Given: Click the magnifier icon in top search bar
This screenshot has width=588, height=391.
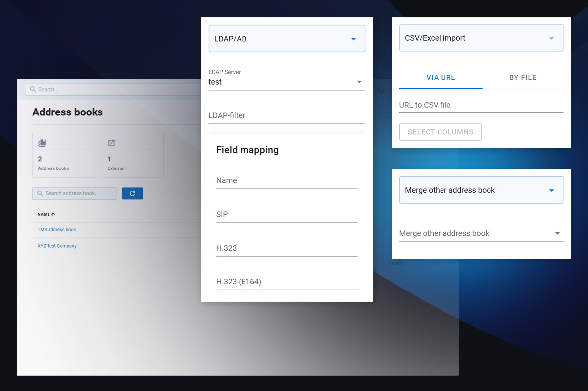Looking at the screenshot, I should pos(33,89).
